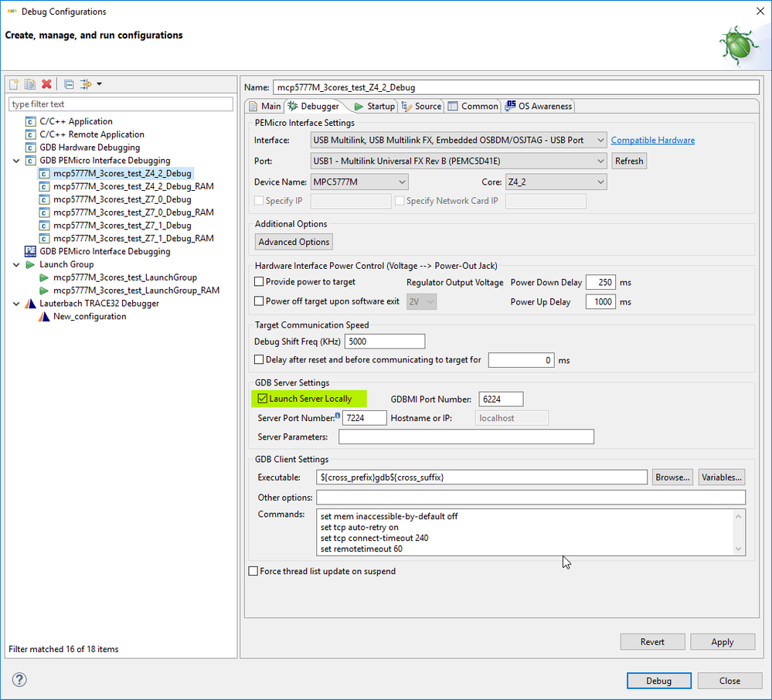Click the Apply button

723,642
